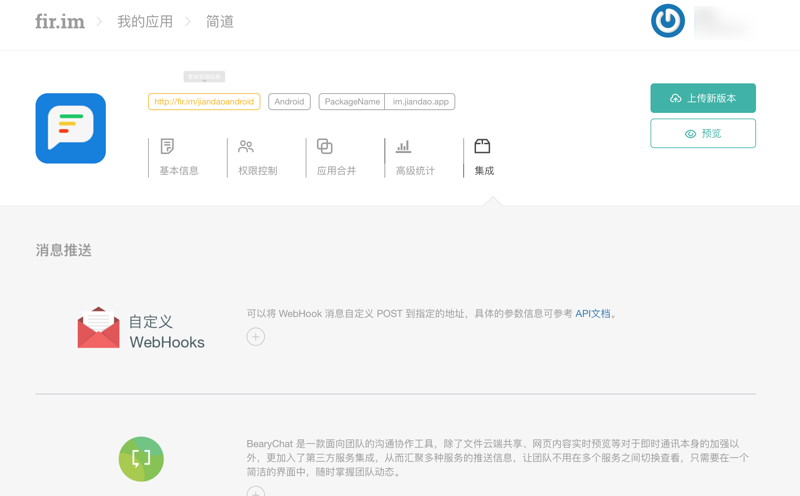The image size is (800, 496).
Task: Open the 集成 box icon
Action: point(482,146)
